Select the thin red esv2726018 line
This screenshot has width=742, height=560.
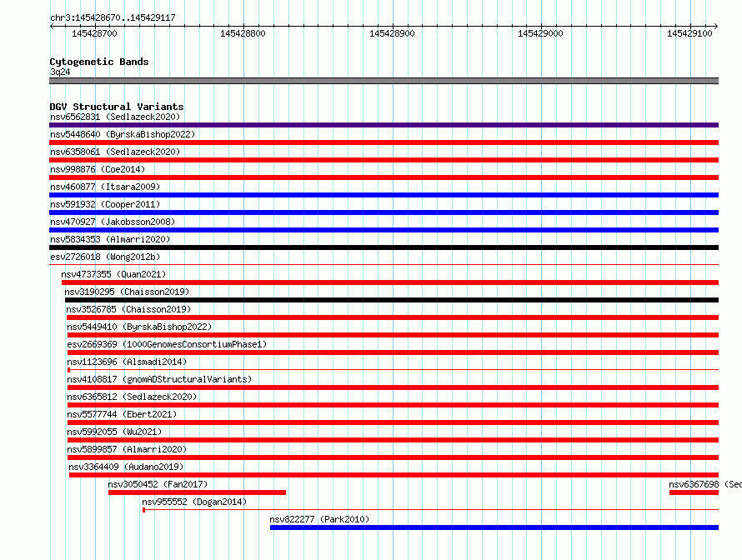[384, 264]
